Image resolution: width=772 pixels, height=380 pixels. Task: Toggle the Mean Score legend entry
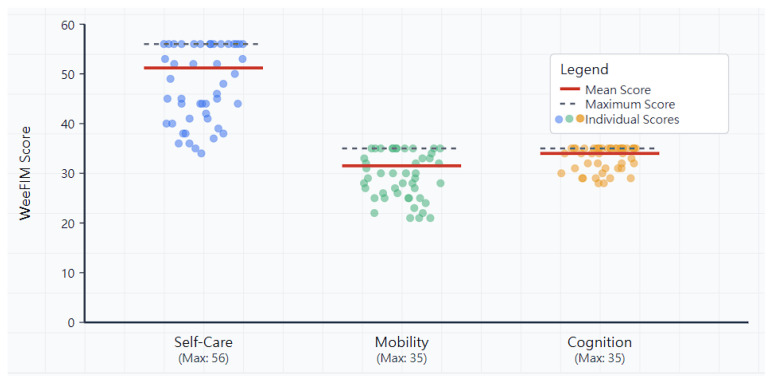[x=606, y=90]
